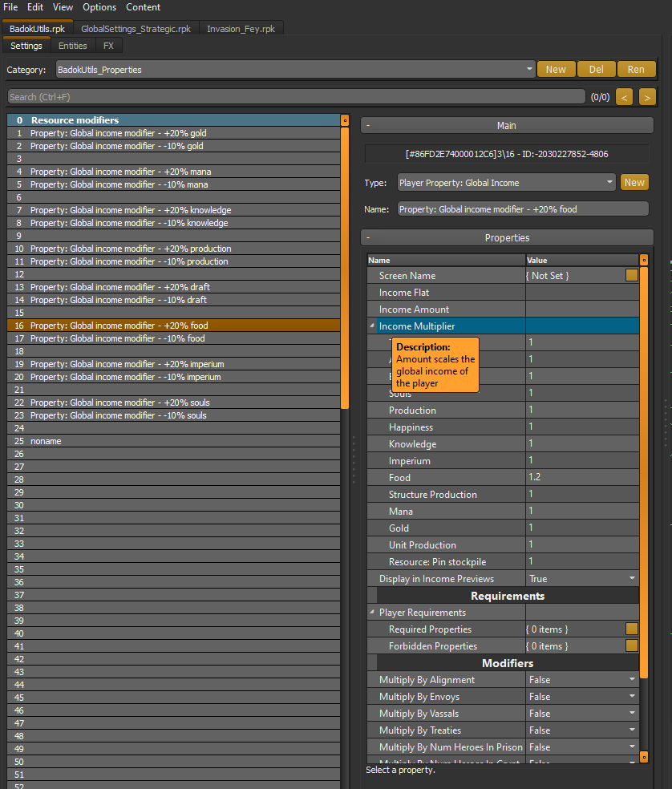Screen dimensions: 672x789
Task: Click the orange swatch next to Screen Name
Action: tap(632, 274)
